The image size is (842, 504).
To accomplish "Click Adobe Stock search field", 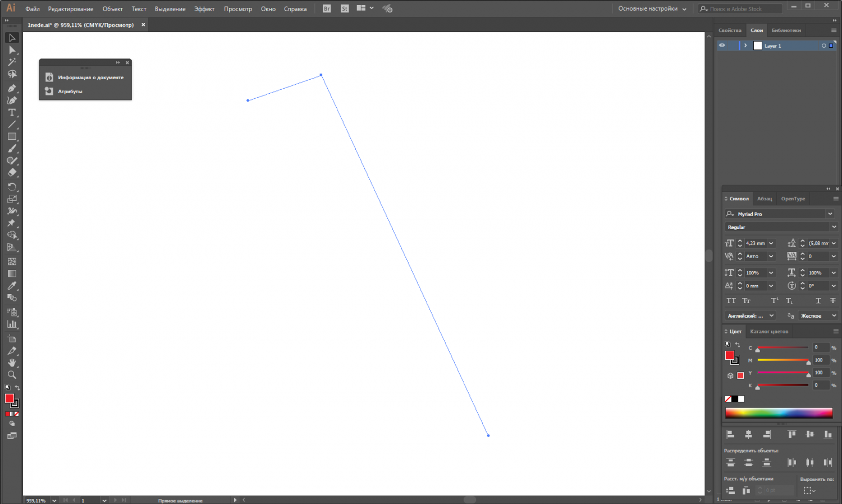I will point(740,8).
